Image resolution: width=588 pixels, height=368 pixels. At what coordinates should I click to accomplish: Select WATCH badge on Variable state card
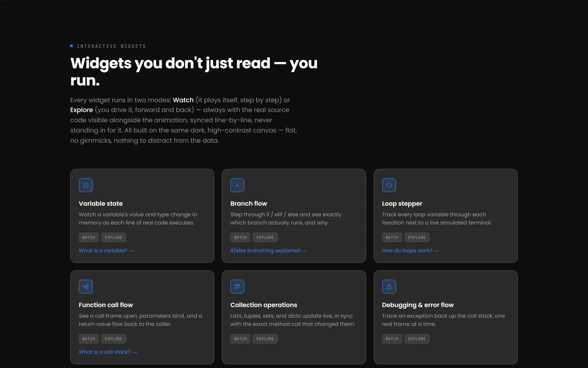tap(89, 237)
